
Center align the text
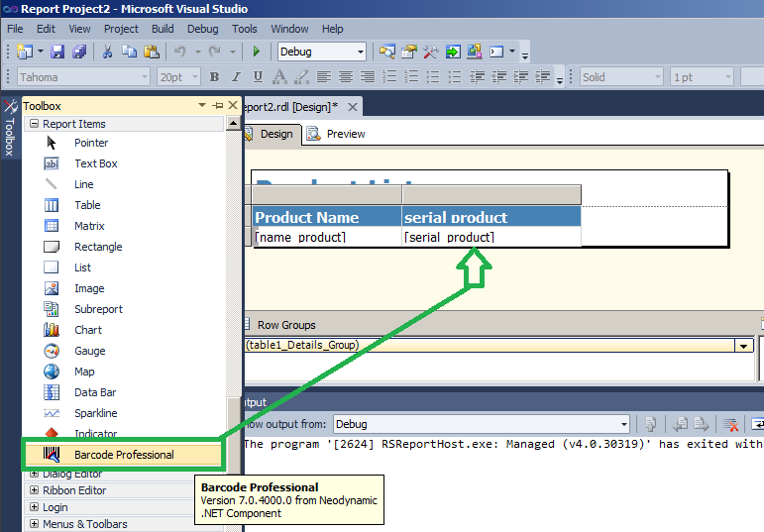point(346,77)
